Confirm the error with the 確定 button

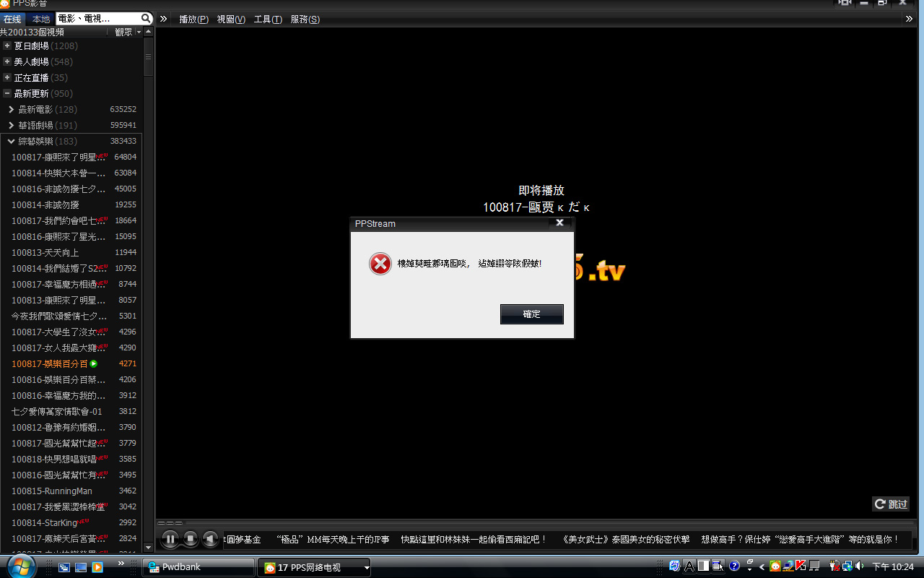click(532, 314)
